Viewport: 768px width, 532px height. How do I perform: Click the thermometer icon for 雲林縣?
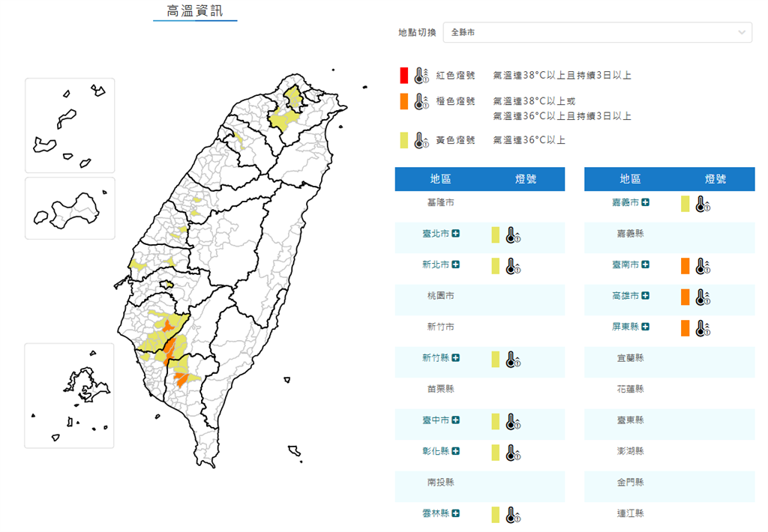pyautogui.click(x=513, y=515)
